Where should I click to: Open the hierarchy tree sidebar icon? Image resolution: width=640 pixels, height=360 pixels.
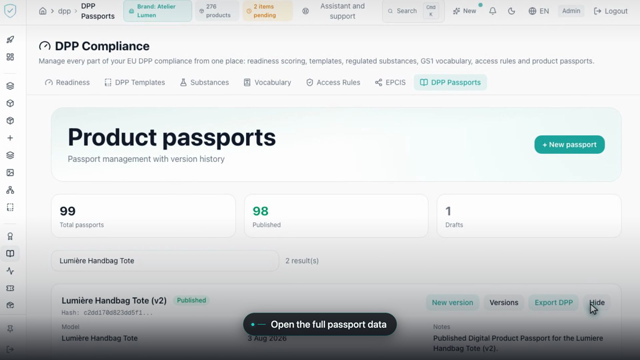click(10, 190)
